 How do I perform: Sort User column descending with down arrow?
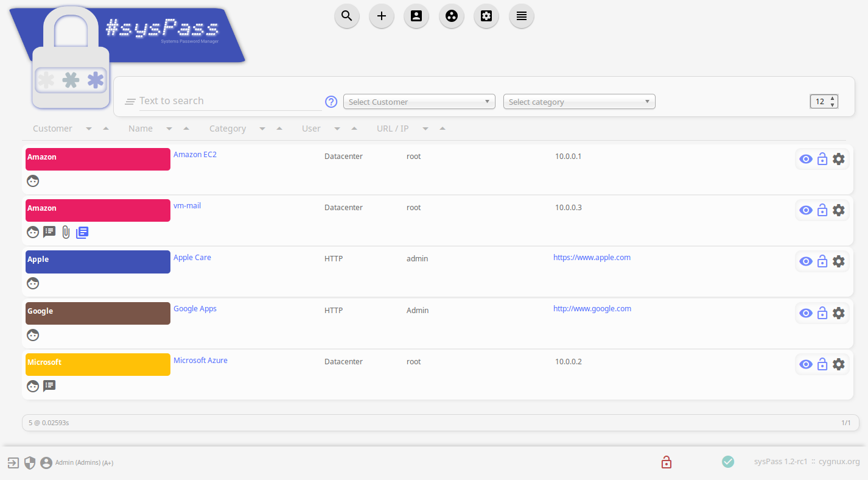pyautogui.click(x=337, y=129)
